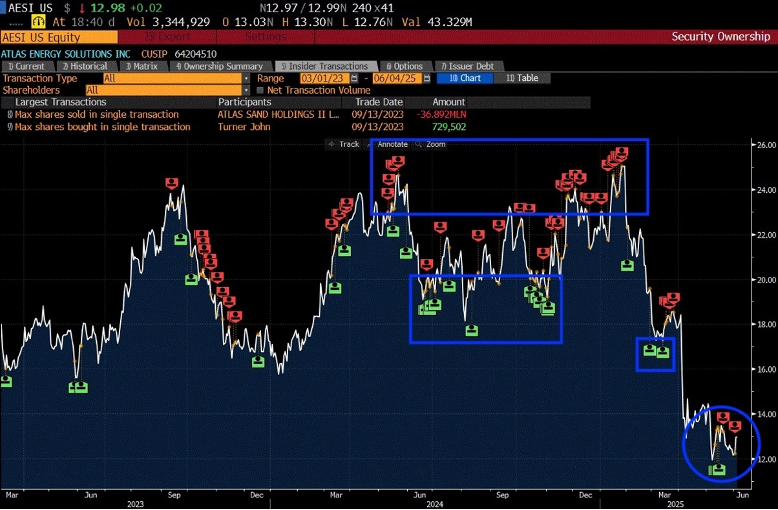Open the Historical tab
The height and width of the screenshot is (510, 778).
tap(86, 66)
